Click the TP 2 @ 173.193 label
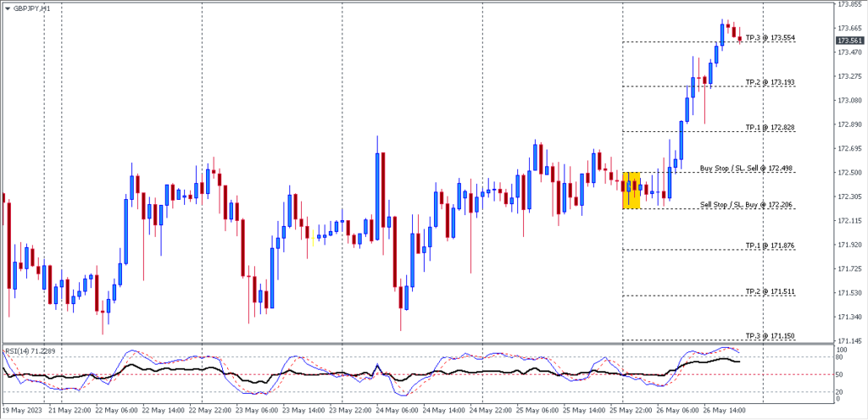The width and height of the screenshot is (868, 420). point(770,82)
